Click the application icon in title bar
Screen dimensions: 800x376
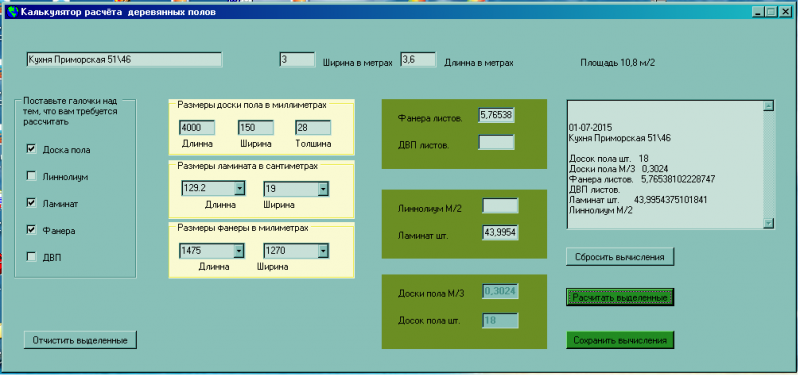[12, 12]
